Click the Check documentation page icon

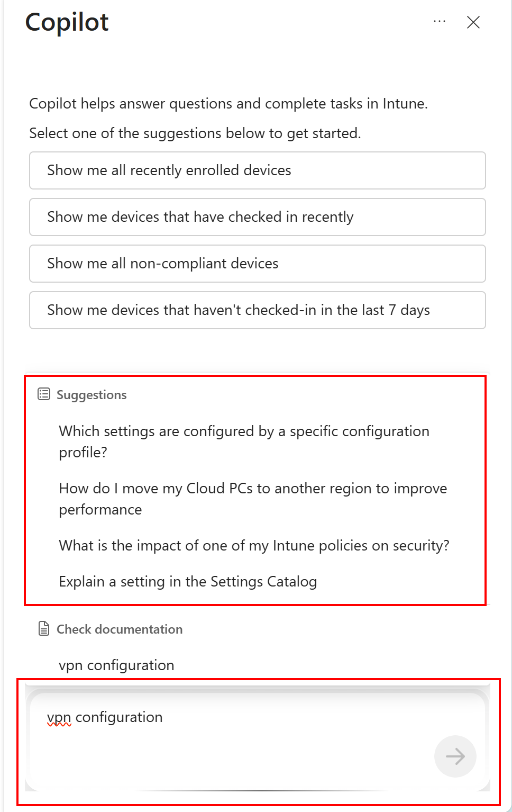pyautogui.click(x=44, y=629)
